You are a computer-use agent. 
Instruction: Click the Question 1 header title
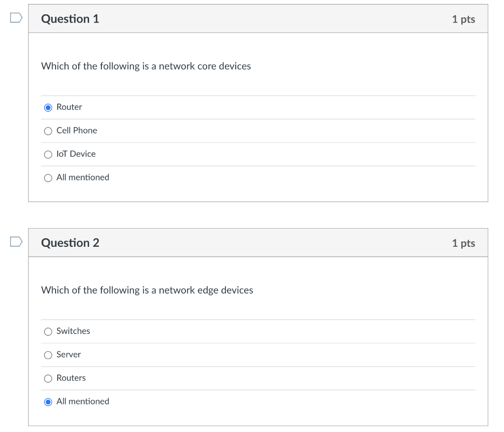coord(70,19)
